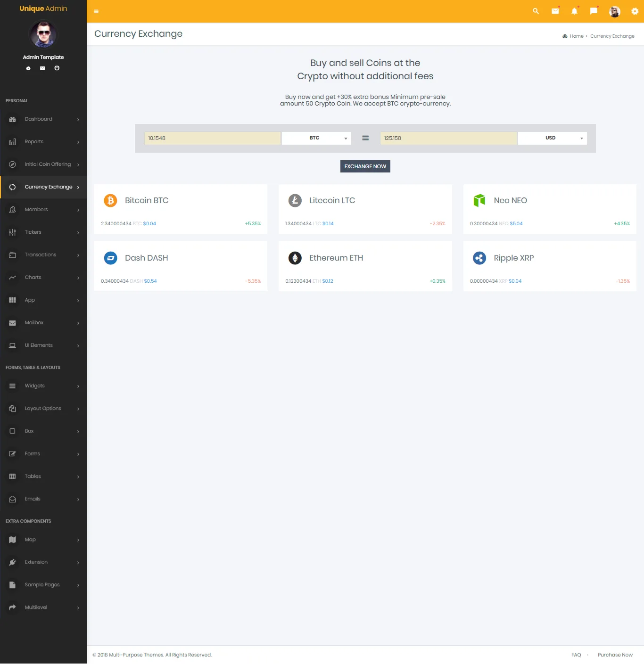Click the Reports sidebar icon
Screen dimensions: 644x664
(x=12, y=142)
